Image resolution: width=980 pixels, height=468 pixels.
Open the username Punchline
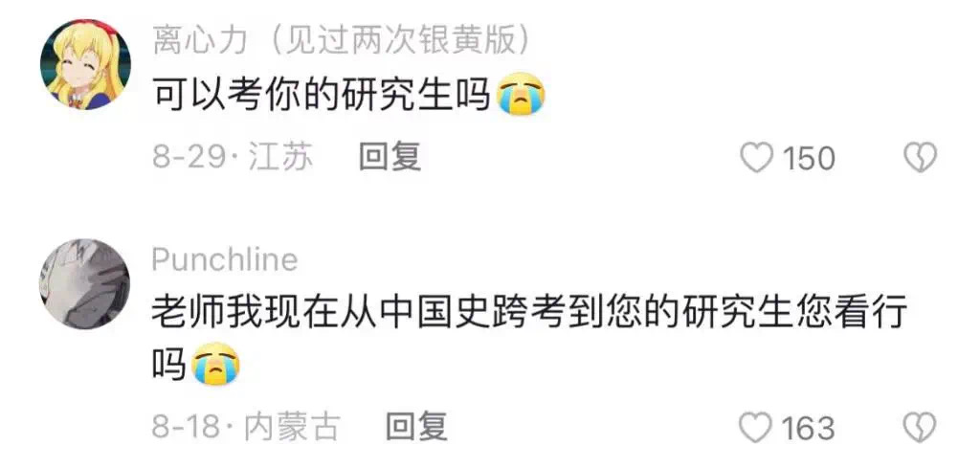coord(225,260)
